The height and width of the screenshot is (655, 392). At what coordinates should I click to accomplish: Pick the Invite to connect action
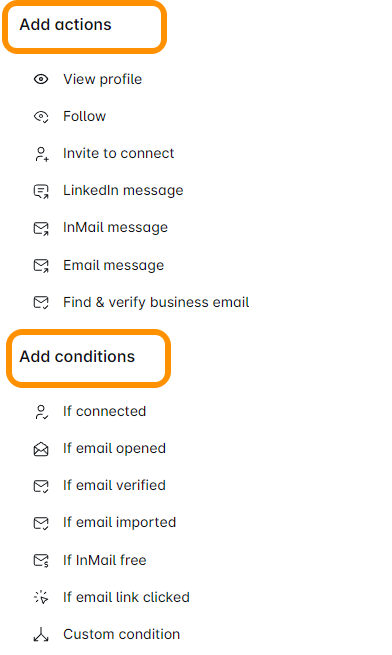coord(118,153)
